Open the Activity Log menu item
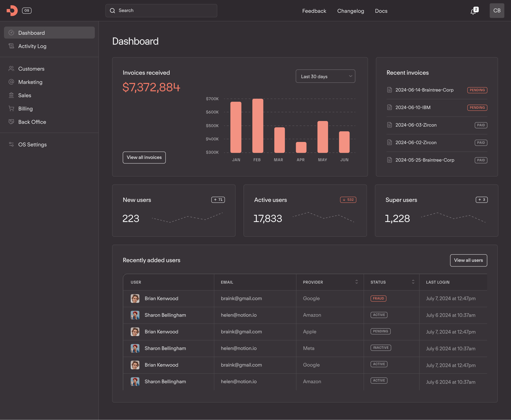This screenshot has height=420, width=511. [x=32, y=46]
